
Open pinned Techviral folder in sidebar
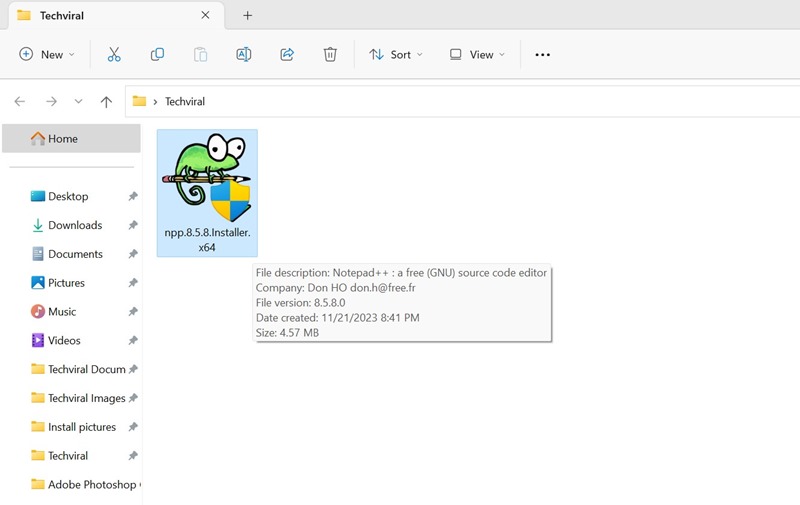coord(68,456)
